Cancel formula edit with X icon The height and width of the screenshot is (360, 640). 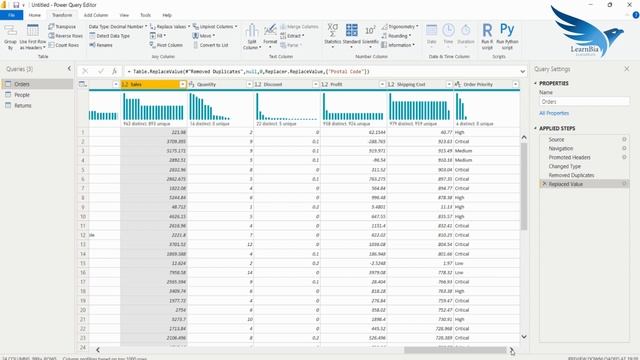[85, 71]
